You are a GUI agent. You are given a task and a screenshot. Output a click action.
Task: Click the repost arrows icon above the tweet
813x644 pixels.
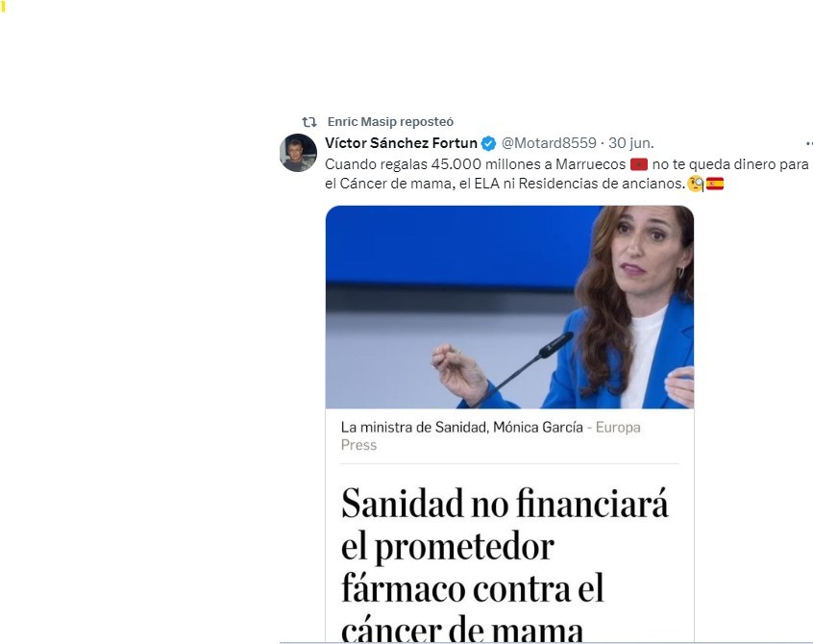click(x=309, y=122)
